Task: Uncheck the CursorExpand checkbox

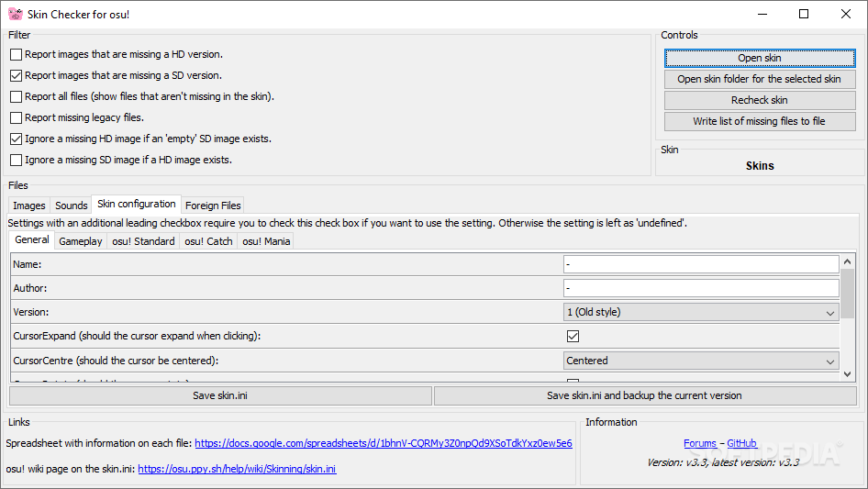Action: [573, 336]
